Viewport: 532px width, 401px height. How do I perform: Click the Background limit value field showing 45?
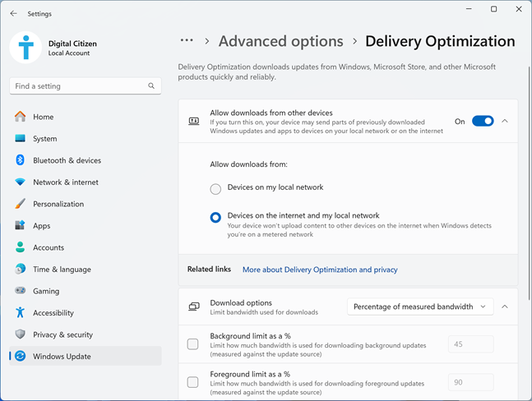point(471,344)
